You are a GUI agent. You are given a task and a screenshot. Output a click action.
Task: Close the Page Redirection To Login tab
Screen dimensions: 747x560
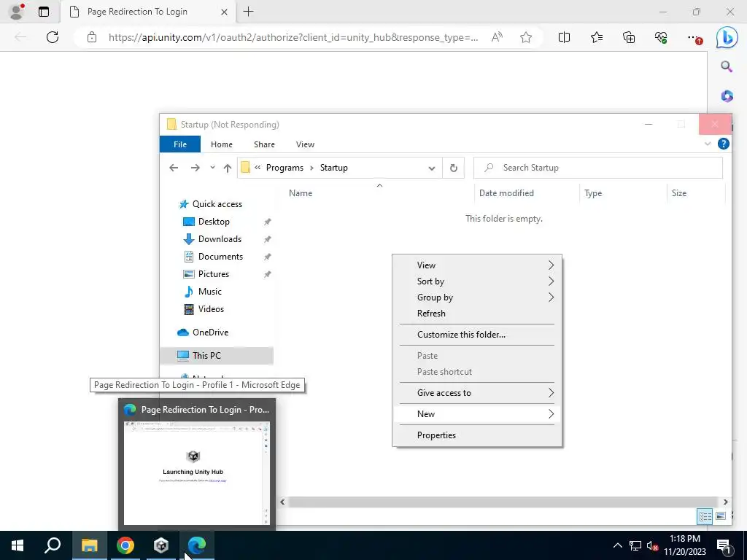point(224,12)
